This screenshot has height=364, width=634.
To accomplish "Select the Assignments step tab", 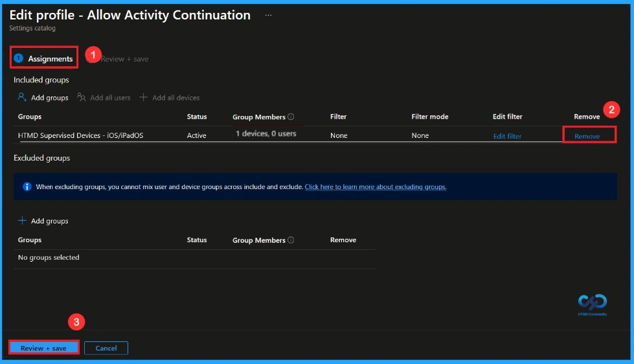I will 43,59.
